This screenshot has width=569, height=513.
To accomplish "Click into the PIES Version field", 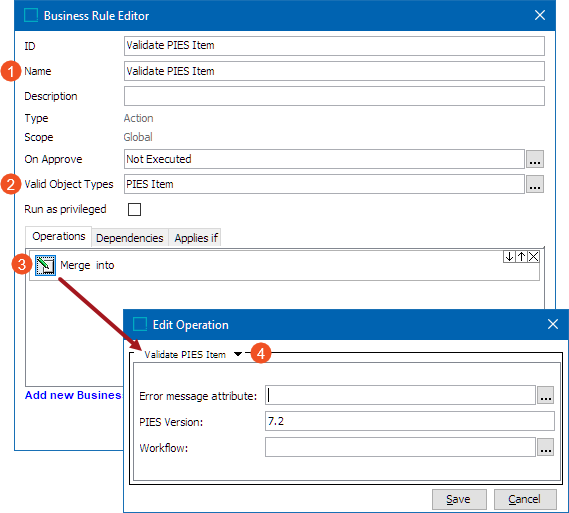I will tap(410, 421).
